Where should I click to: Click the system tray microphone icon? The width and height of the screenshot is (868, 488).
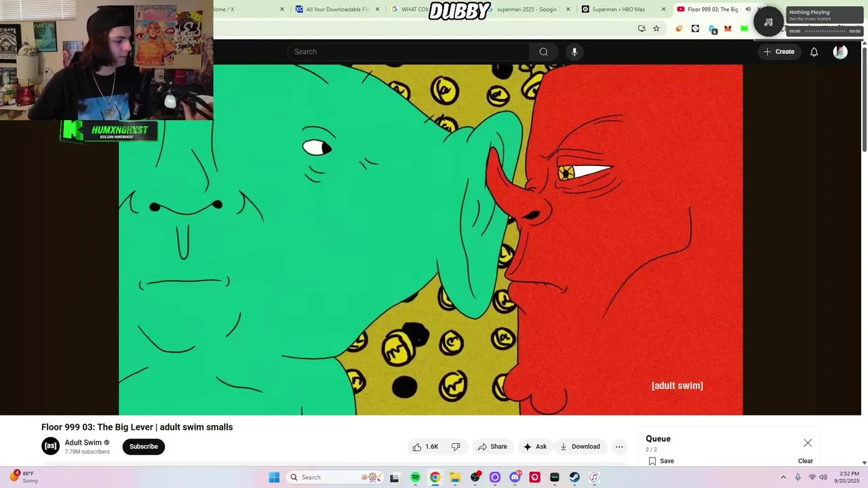[797, 477]
